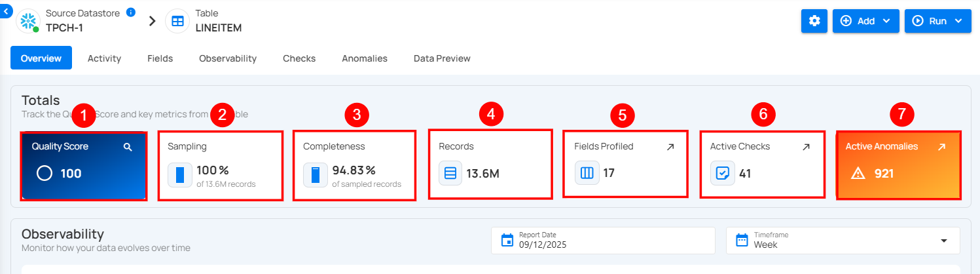Viewport: 980px width, 274px height.
Task: Open Active Anomalies via its arrow icon
Action: (x=941, y=147)
